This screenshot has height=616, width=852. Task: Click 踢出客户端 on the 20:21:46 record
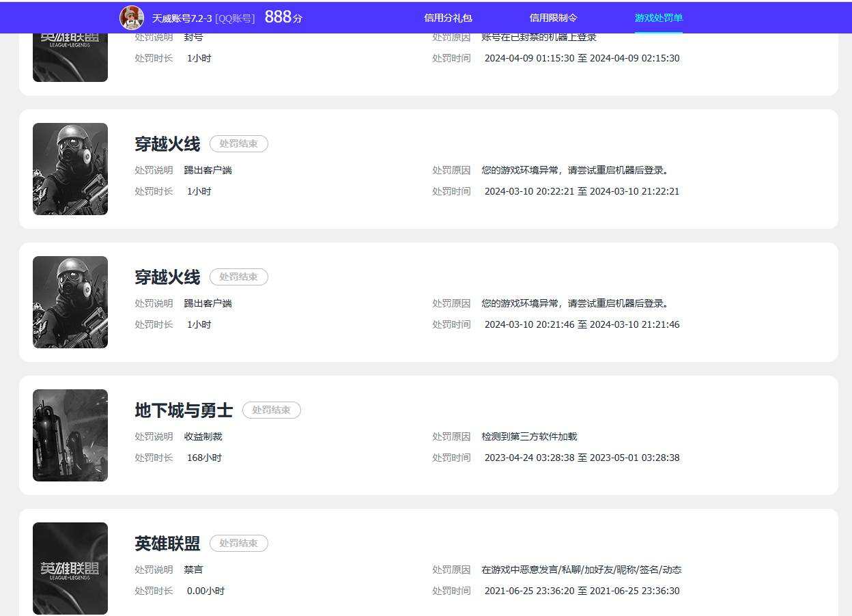tap(208, 303)
